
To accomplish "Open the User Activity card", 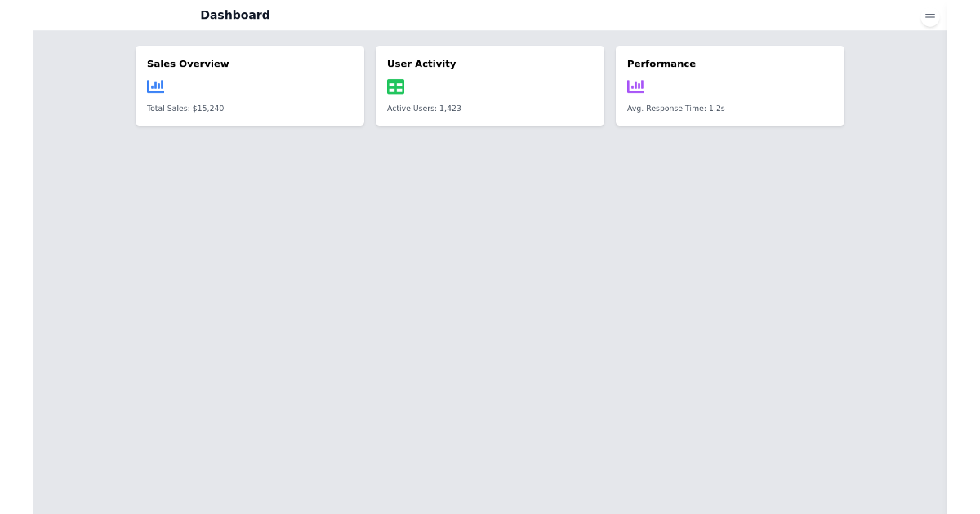I will pos(490,86).
